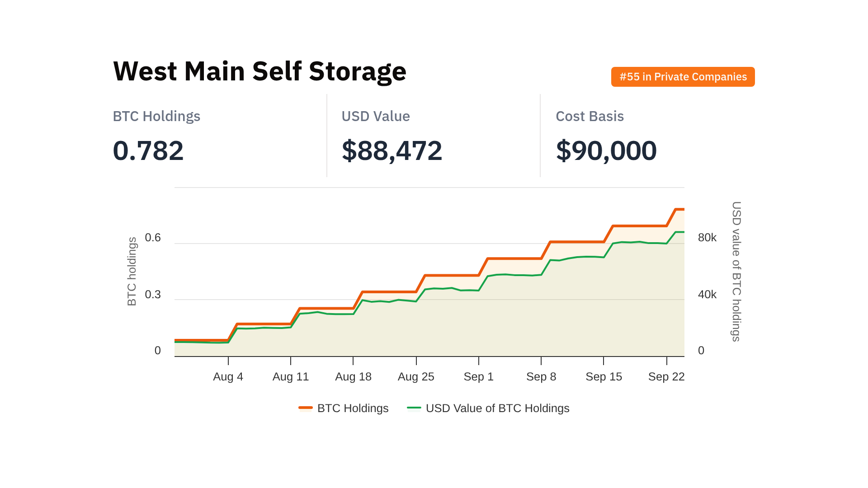Click the Sep 1 axis label
Image resolution: width=868 pixels, height=488 pixels.
478,376
